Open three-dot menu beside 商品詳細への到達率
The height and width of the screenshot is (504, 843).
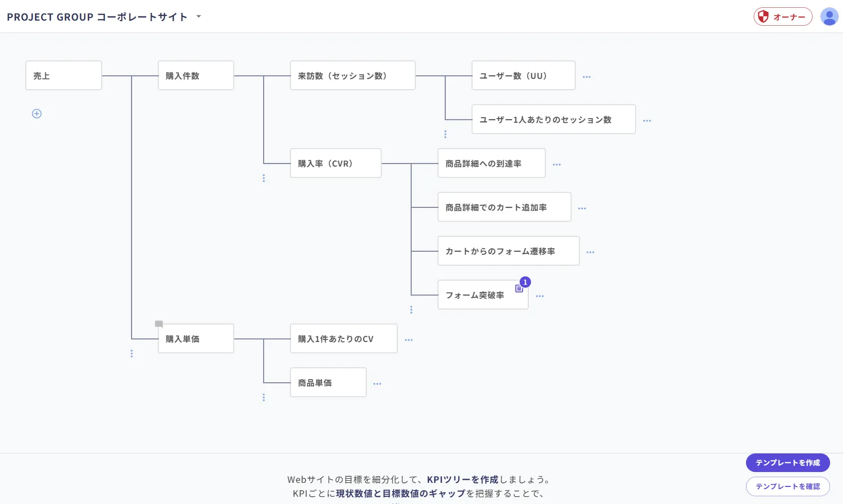(x=557, y=165)
